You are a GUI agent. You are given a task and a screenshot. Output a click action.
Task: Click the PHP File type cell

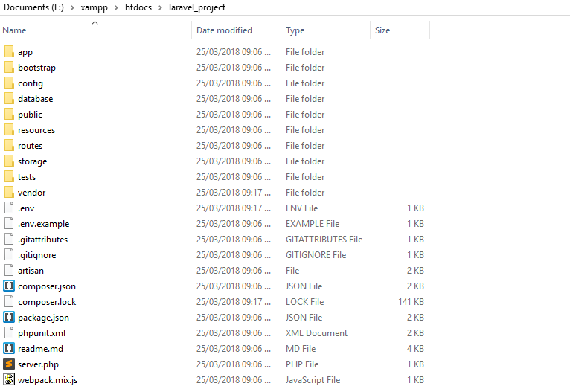click(301, 364)
